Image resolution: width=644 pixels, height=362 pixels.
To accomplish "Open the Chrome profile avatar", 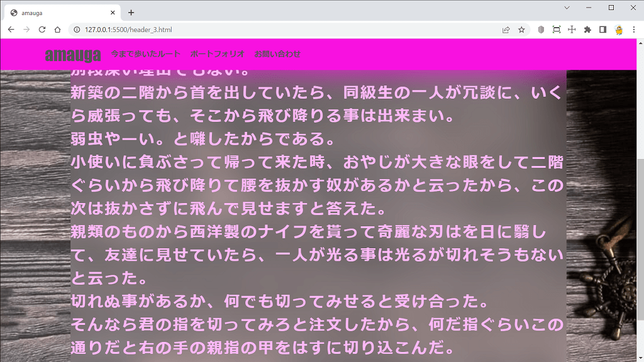I will click(x=619, y=30).
